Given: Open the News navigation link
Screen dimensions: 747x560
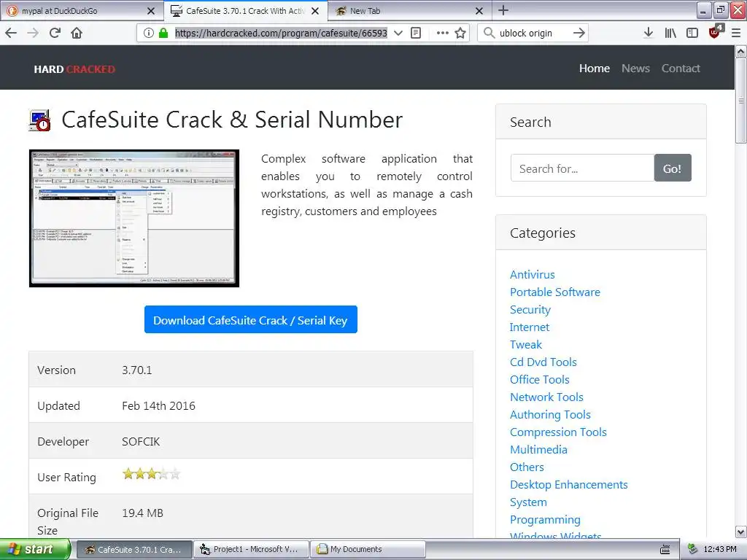Looking at the screenshot, I should click(x=635, y=68).
